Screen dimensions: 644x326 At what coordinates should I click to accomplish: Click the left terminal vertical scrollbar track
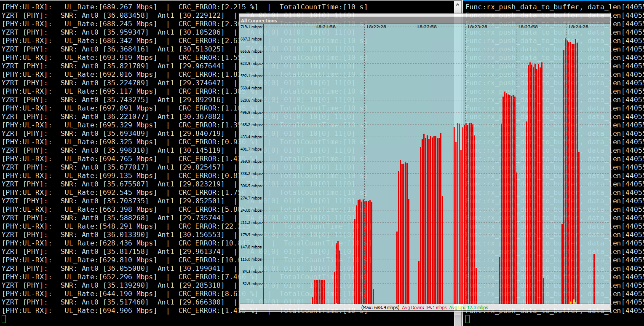tap(458, 163)
